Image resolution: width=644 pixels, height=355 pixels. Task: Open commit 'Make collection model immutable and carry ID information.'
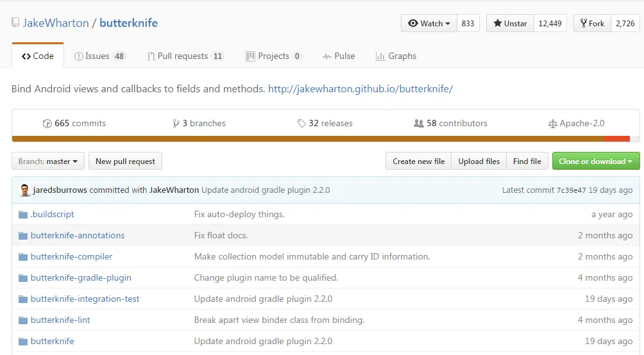[x=312, y=257]
